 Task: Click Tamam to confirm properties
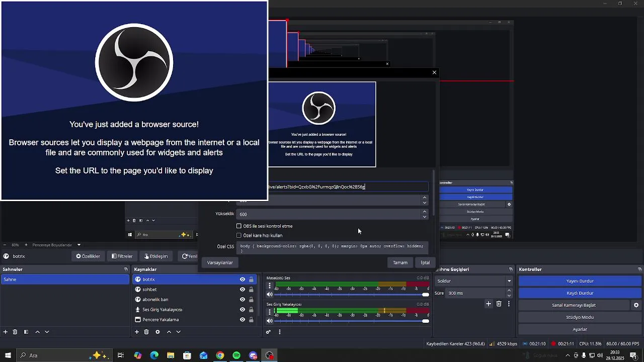click(x=400, y=262)
